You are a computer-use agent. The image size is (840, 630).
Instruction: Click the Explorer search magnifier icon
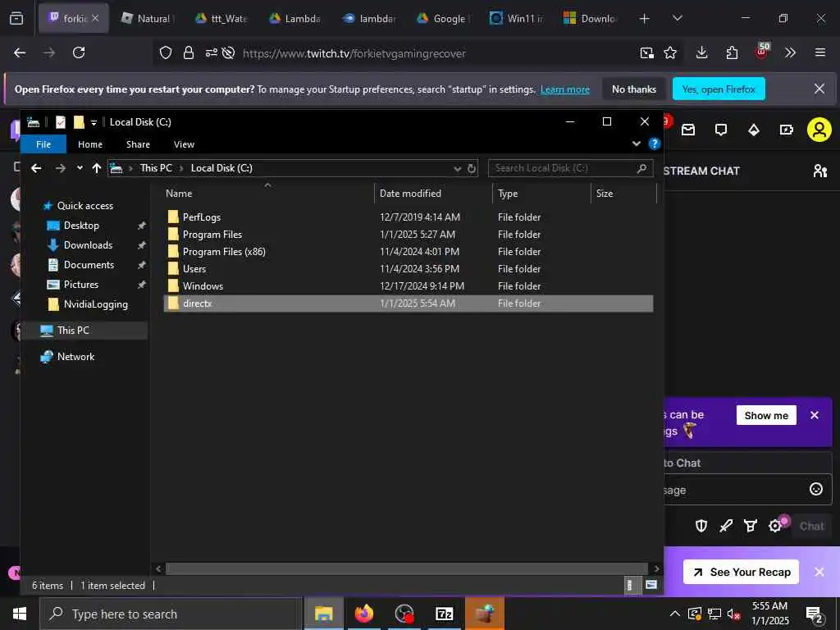click(641, 168)
